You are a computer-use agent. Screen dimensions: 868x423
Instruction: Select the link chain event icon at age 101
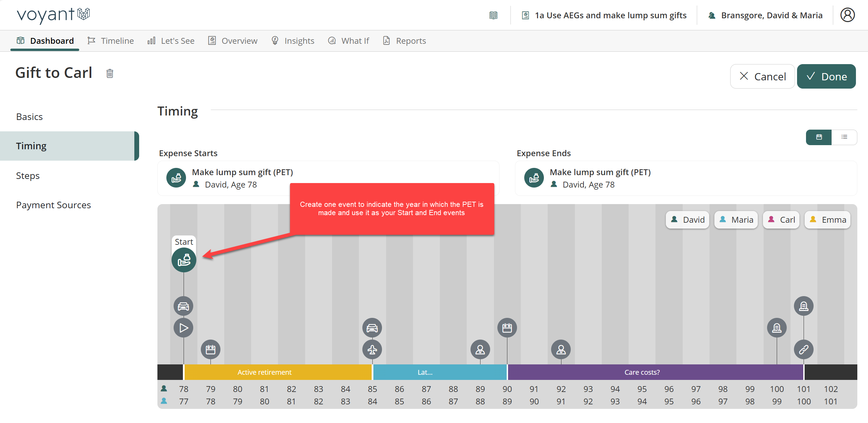[x=804, y=350]
